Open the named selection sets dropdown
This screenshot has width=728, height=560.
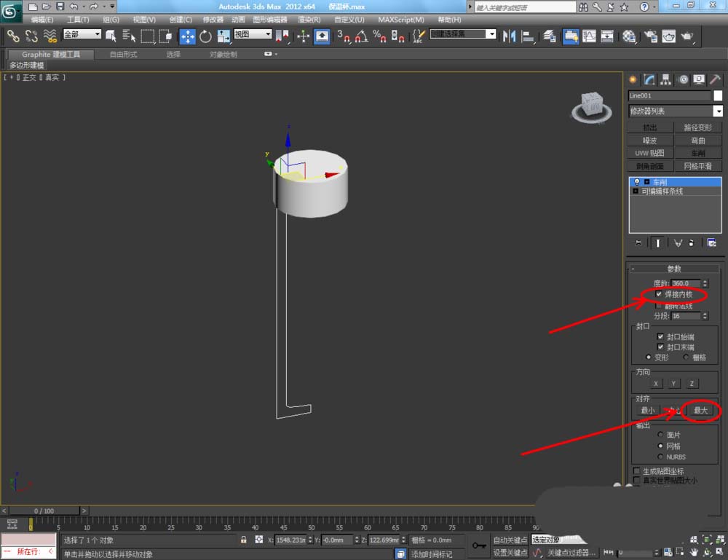click(491, 34)
